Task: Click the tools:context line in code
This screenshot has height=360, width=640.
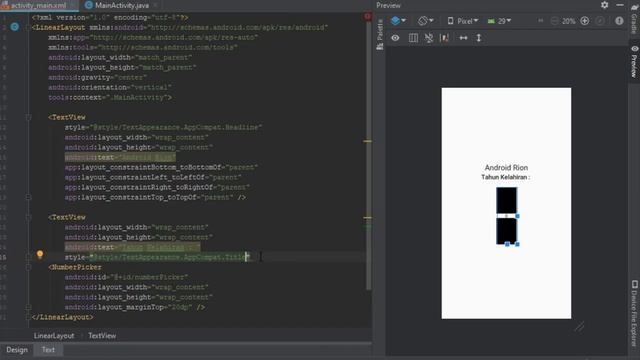Action: coord(110,98)
